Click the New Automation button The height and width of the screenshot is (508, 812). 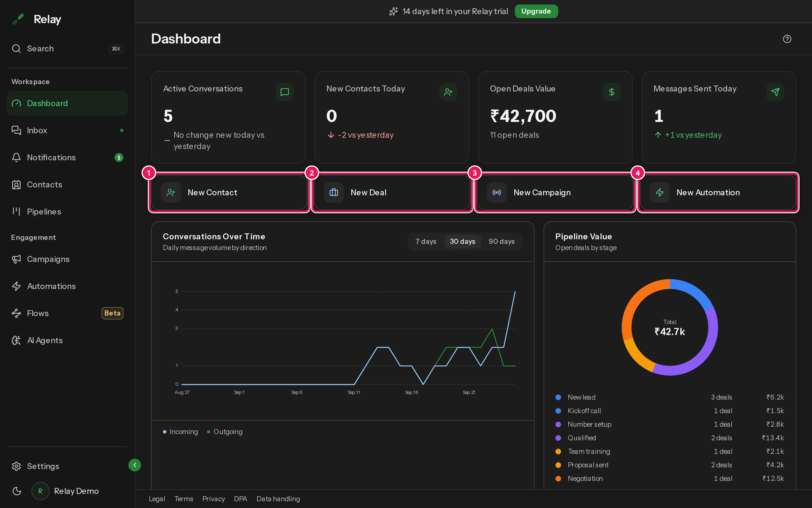(718, 192)
